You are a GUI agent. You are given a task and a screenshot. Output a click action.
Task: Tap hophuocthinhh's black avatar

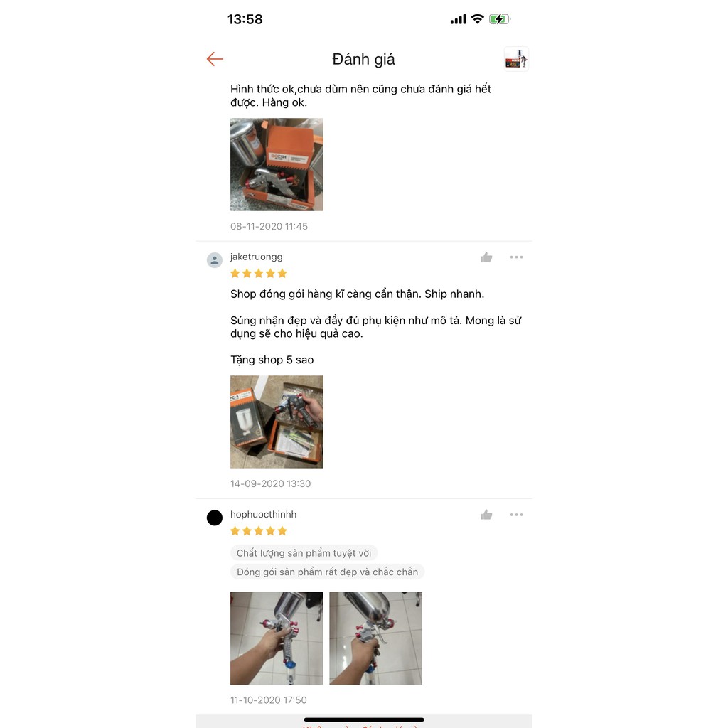[215, 518]
